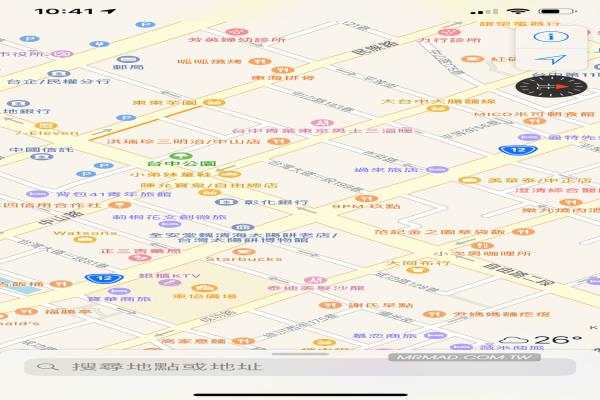Select the 市役所 purple pin
The height and width of the screenshot is (400, 600).
[62, 54]
